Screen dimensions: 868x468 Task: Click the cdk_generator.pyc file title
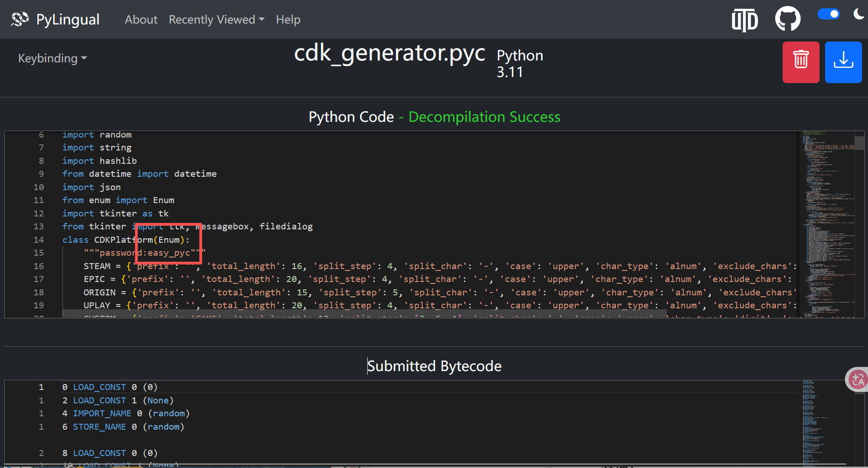[389, 53]
